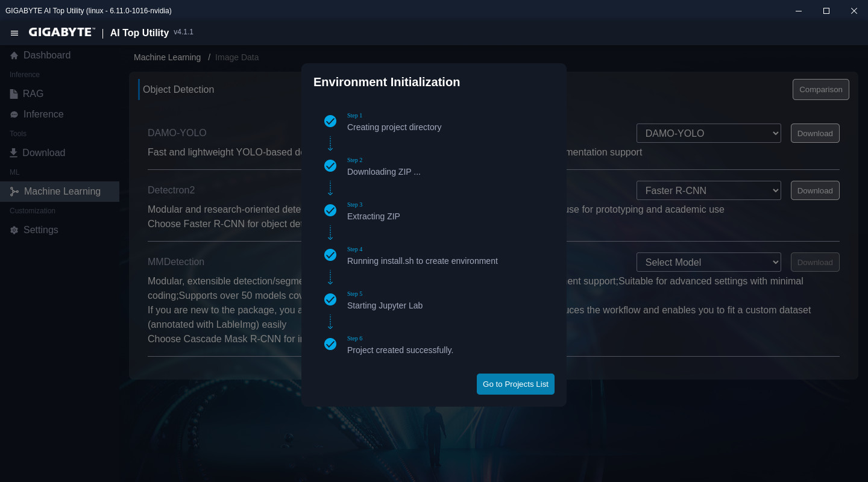Click the Step 4 checkmark for install.sh
This screenshot has width=868, height=482.
pyautogui.click(x=330, y=255)
